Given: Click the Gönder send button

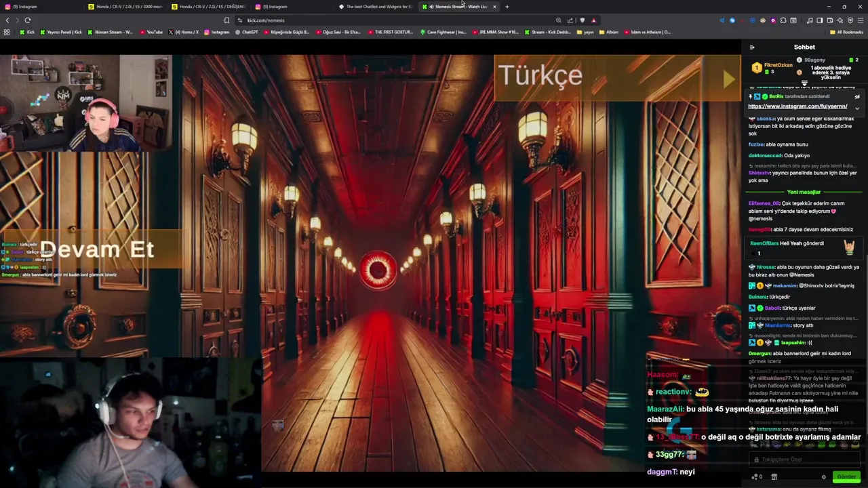Looking at the screenshot, I should [846, 476].
